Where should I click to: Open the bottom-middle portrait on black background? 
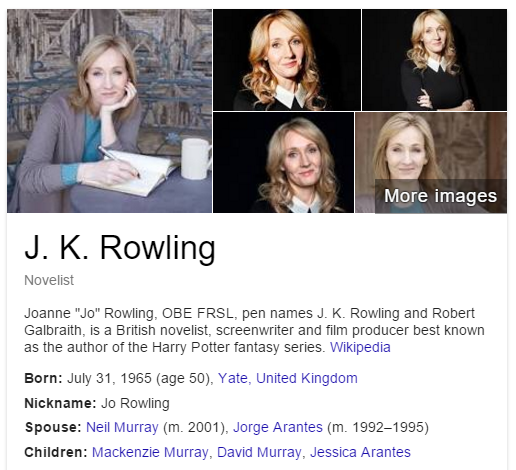click(283, 162)
